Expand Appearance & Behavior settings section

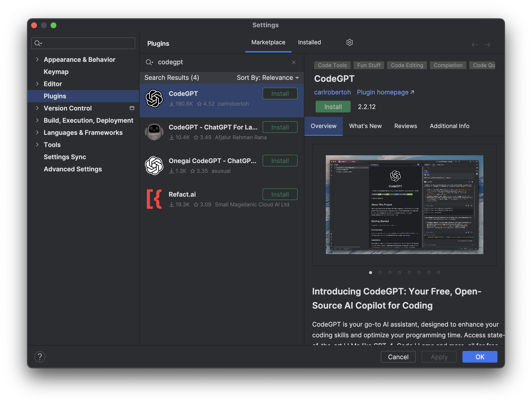(37, 59)
